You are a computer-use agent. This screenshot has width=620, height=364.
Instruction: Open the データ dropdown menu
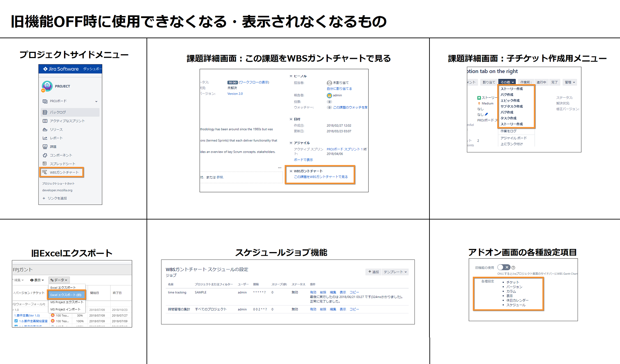[x=59, y=280]
